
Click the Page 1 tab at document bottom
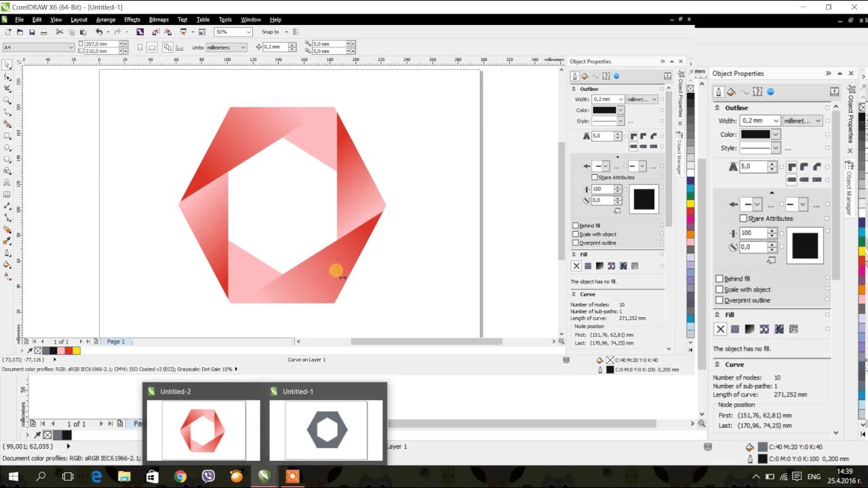coord(115,341)
